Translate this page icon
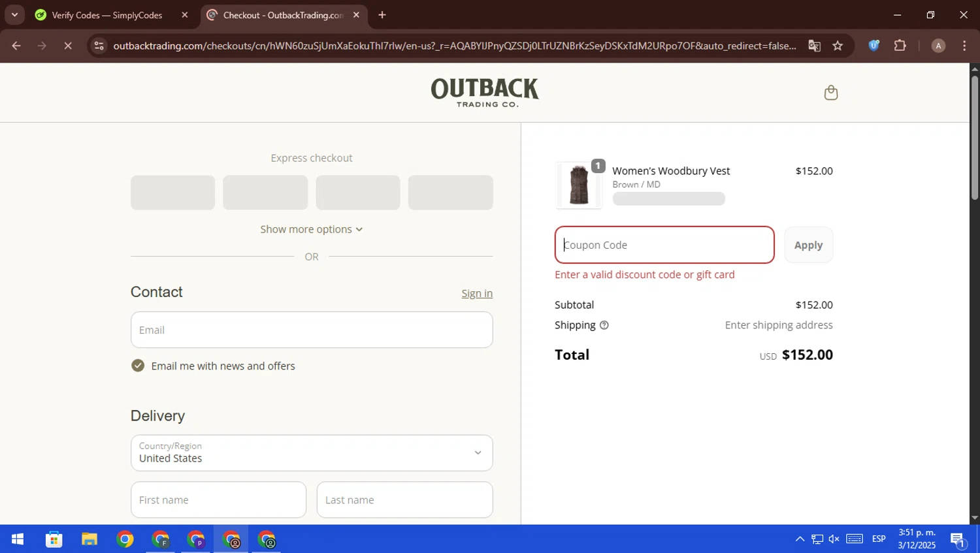Viewport: 980px width, 553px height. pyautogui.click(x=814, y=46)
